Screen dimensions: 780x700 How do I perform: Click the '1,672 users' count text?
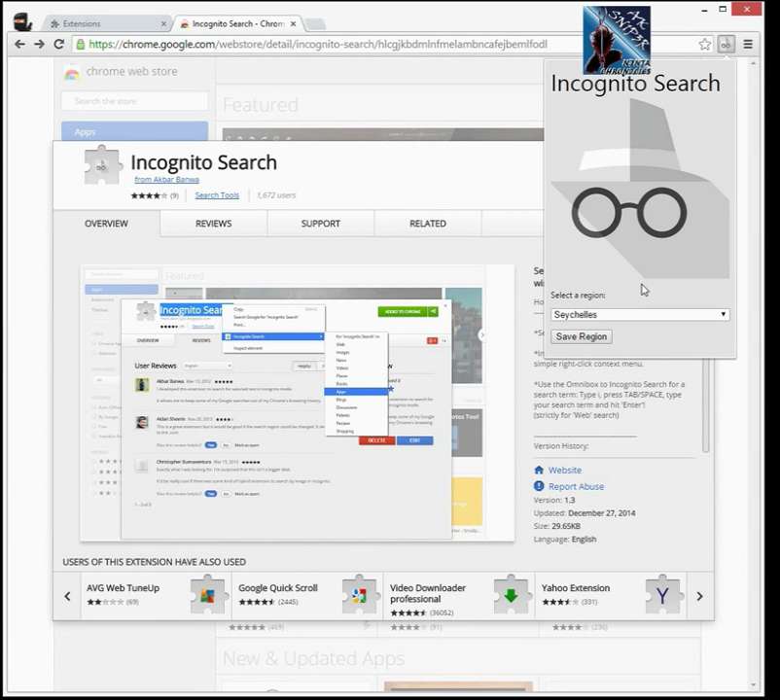276,195
